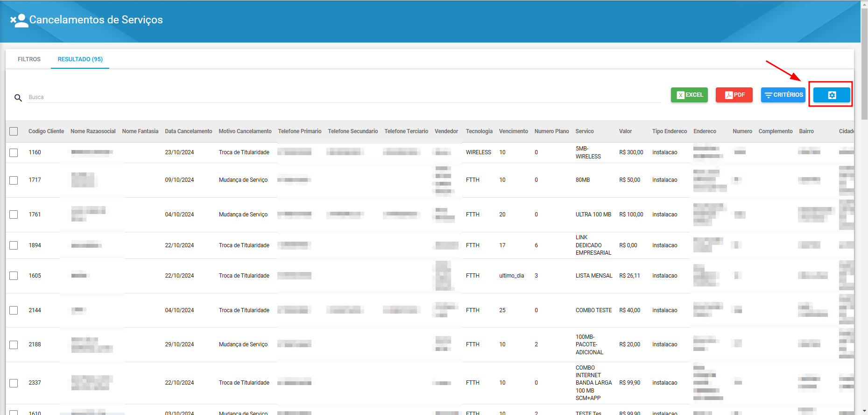Click the 80MB service cell
Image resolution: width=868 pixels, height=415 pixels.
tap(583, 180)
